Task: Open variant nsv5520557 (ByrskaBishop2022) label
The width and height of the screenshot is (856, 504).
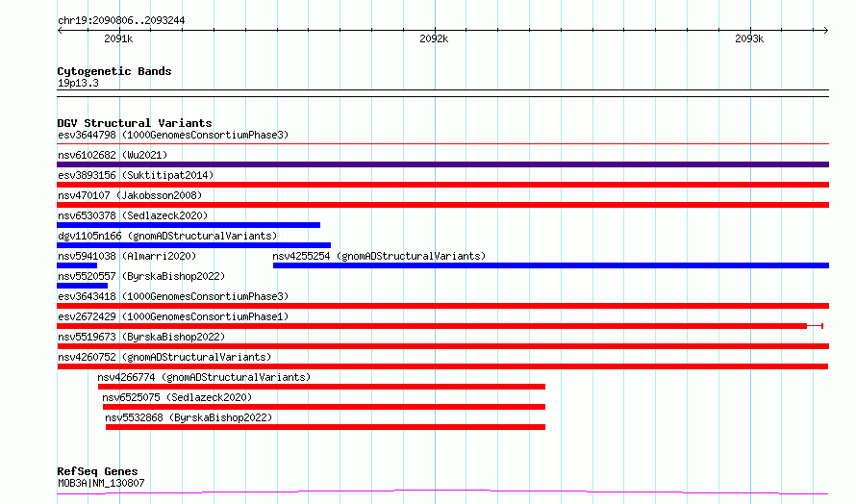Action: [x=141, y=276]
